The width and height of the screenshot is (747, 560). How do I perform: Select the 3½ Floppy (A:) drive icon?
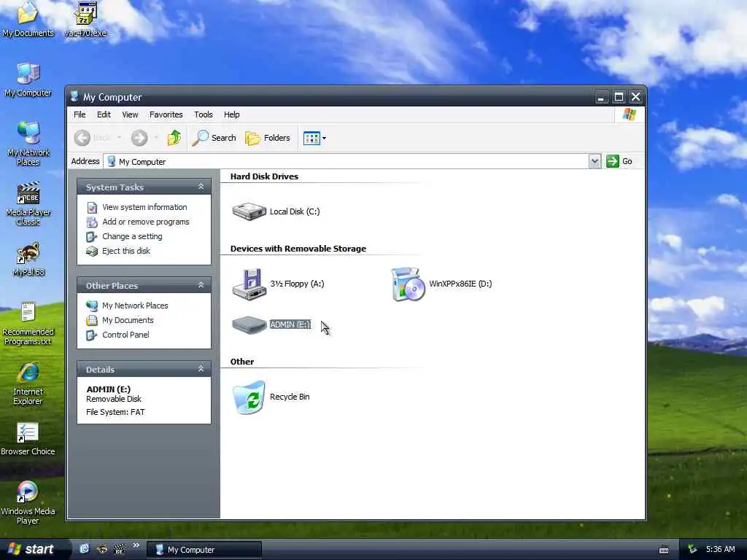pyautogui.click(x=249, y=284)
